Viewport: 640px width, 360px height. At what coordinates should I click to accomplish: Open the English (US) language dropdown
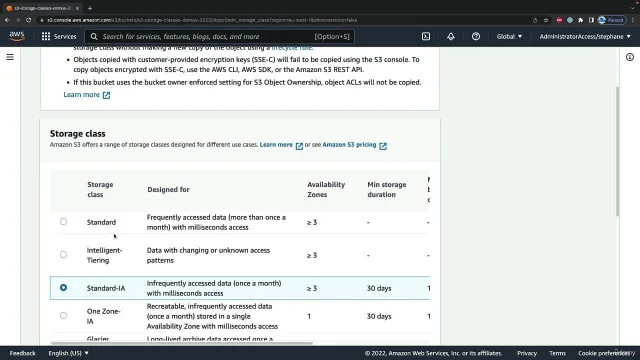68,353
